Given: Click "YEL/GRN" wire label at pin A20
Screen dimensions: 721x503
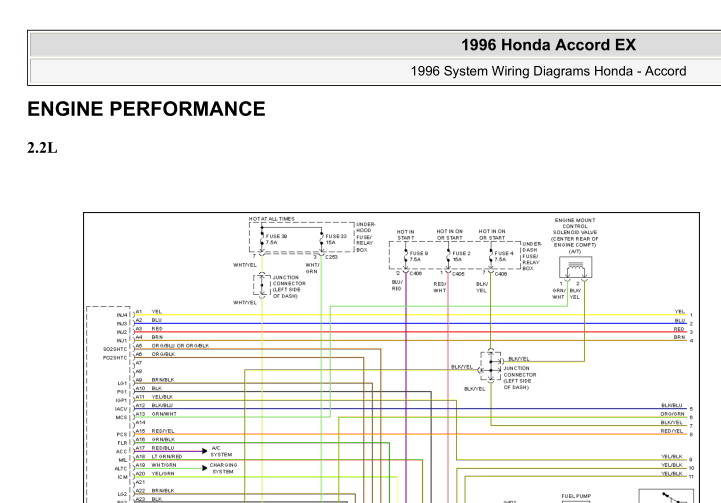Looking at the screenshot, I should click(163, 473).
